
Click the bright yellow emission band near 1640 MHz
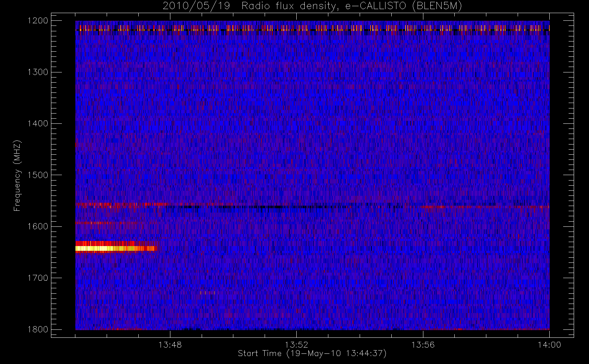pyautogui.click(x=116, y=249)
